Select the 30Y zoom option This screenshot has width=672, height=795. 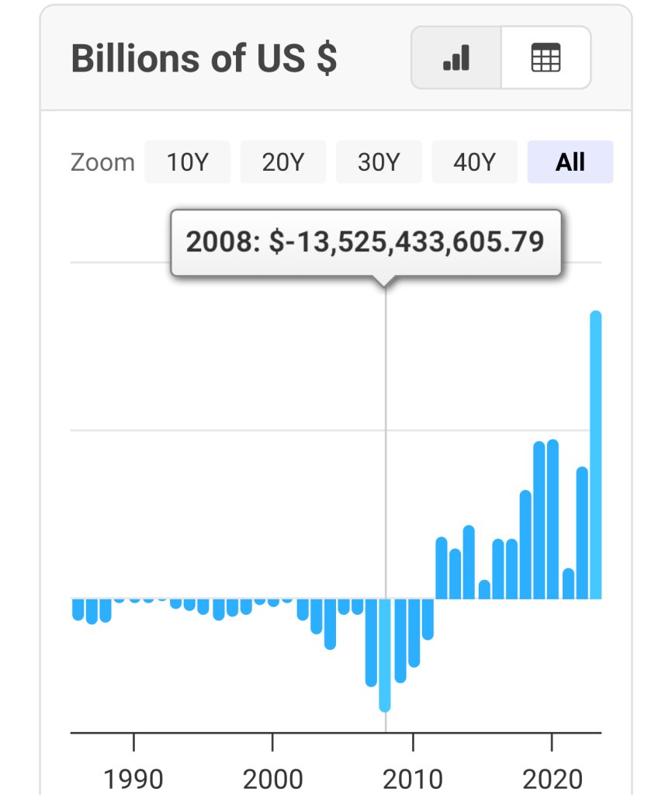point(379,162)
